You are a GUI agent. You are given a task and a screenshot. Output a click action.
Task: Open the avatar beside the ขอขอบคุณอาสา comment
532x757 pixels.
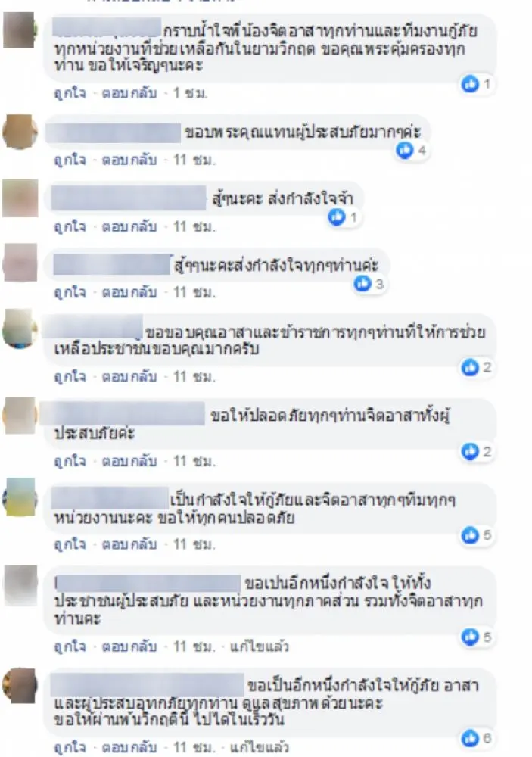click(20, 330)
